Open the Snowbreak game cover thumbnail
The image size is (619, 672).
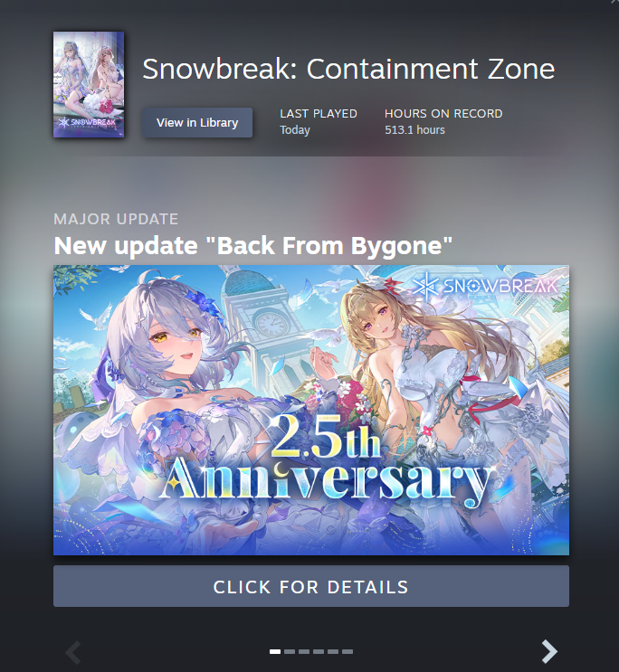point(89,84)
